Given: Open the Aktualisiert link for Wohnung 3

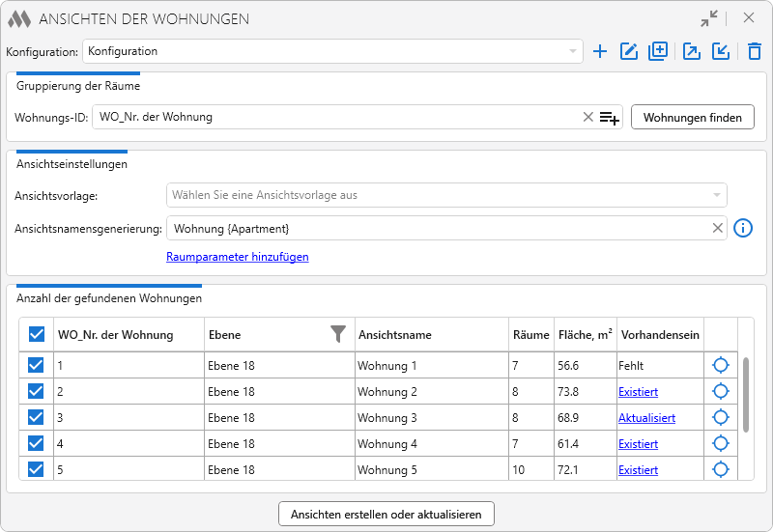Looking at the screenshot, I should pyautogui.click(x=646, y=418).
